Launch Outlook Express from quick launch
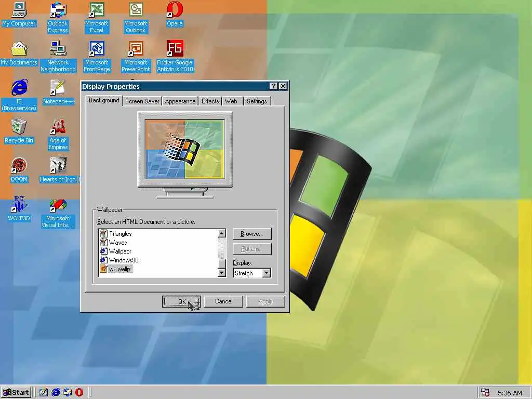532x399 pixels. 68,393
